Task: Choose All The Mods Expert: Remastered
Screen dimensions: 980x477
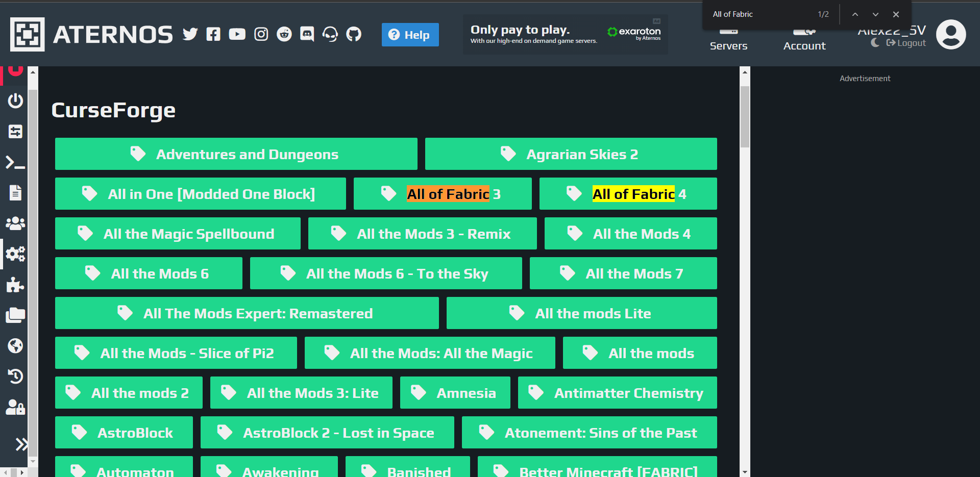Action: (247, 313)
